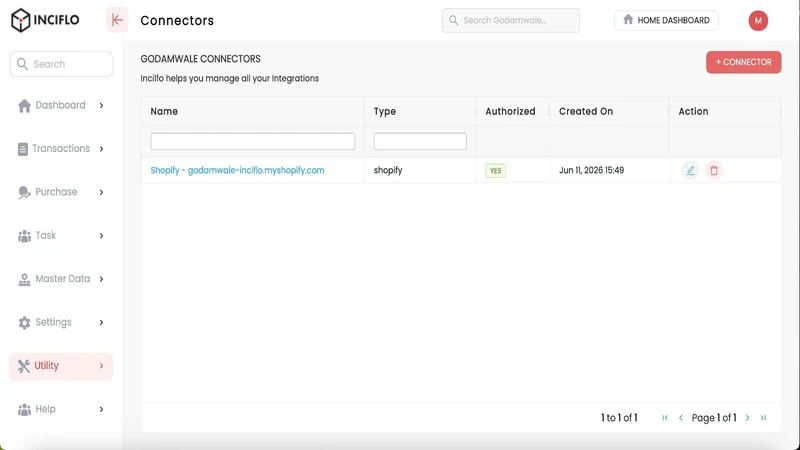Viewport: 800px width, 450px height.
Task: Click the 'Connectors' page title
Action: click(177, 20)
